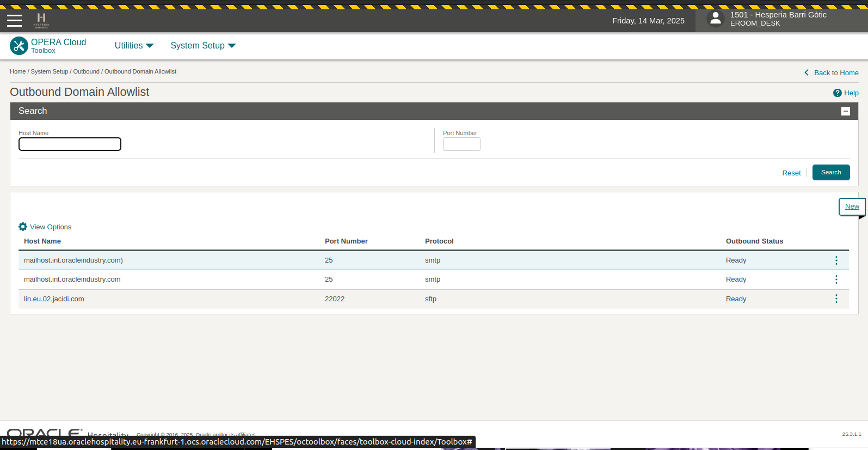Collapse the Search panel
Image resolution: width=868 pixels, height=450 pixels.
pos(845,111)
